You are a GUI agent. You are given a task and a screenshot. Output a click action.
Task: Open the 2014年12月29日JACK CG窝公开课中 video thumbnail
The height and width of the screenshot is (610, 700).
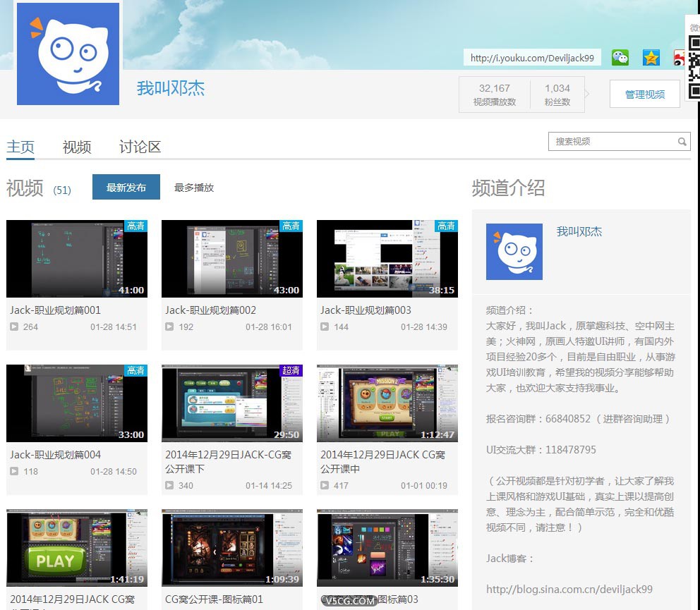click(387, 403)
